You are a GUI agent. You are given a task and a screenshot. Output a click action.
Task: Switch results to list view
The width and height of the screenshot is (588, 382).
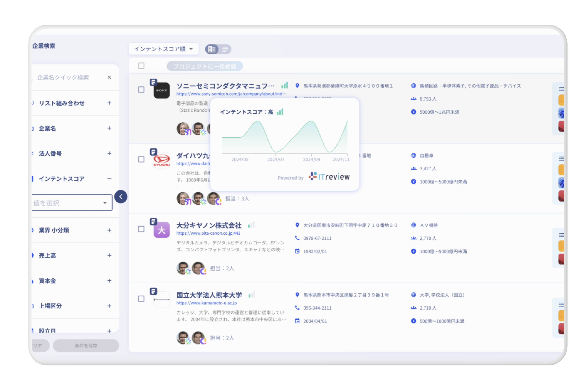tap(225, 49)
